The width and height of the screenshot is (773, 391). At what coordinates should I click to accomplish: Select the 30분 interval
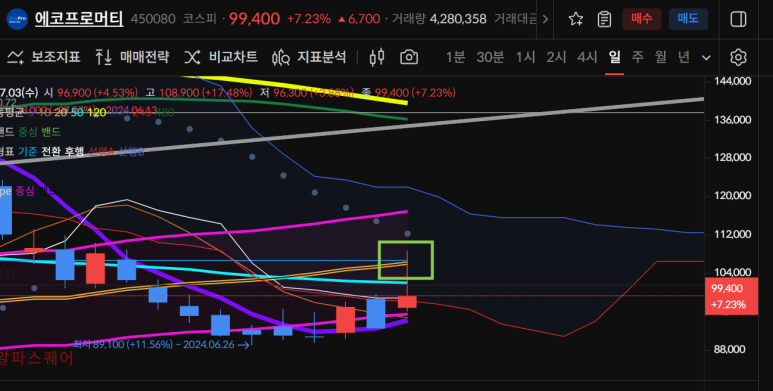point(490,57)
